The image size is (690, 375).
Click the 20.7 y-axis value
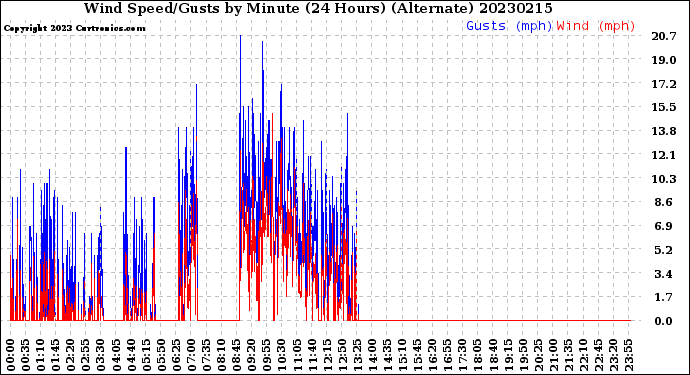(664, 36)
